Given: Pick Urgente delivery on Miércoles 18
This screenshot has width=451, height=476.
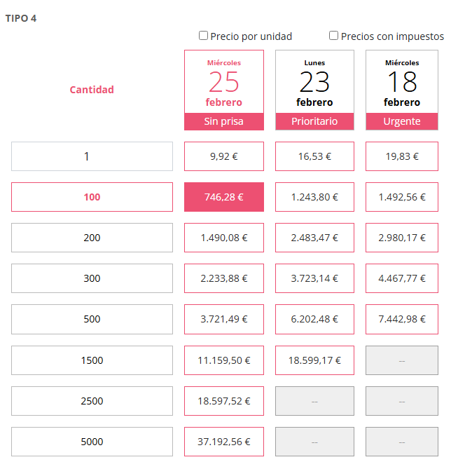Looking at the screenshot, I should tap(402, 121).
